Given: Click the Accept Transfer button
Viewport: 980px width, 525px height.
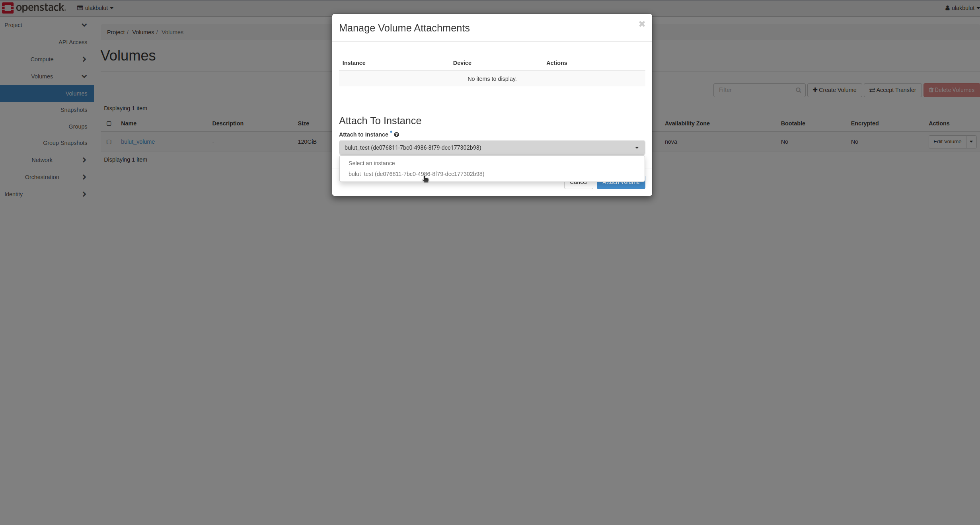Looking at the screenshot, I should [x=892, y=90].
